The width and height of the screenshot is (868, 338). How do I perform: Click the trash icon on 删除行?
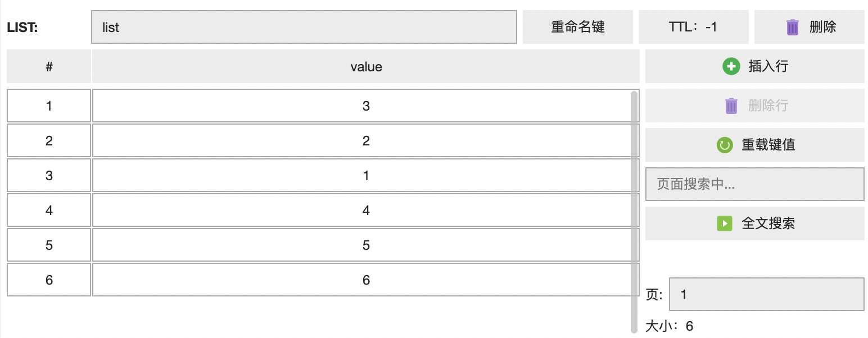click(x=731, y=106)
